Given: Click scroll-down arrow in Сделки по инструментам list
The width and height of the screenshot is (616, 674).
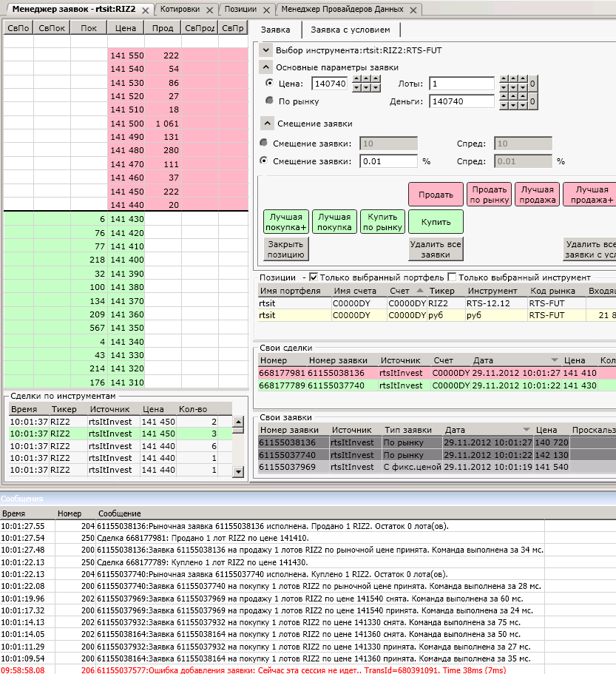Looking at the screenshot, I should (x=238, y=472).
